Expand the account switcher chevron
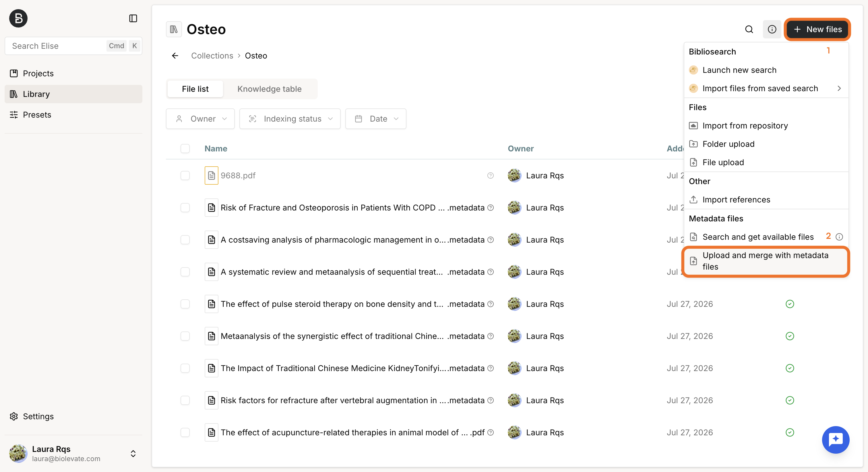The image size is (868, 472). pyautogui.click(x=133, y=453)
